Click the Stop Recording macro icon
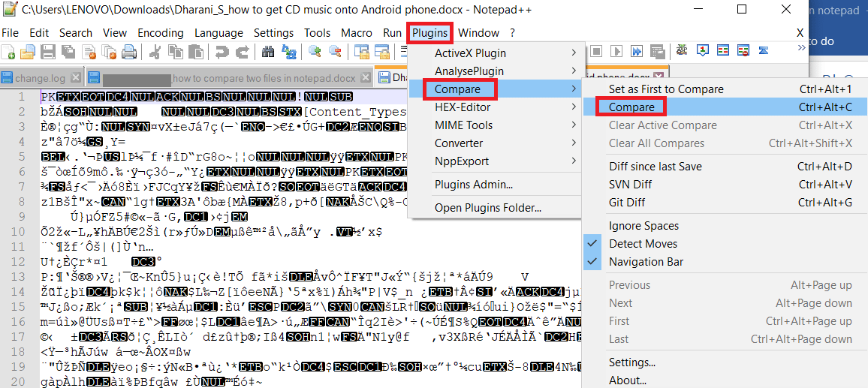 pos(596,51)
